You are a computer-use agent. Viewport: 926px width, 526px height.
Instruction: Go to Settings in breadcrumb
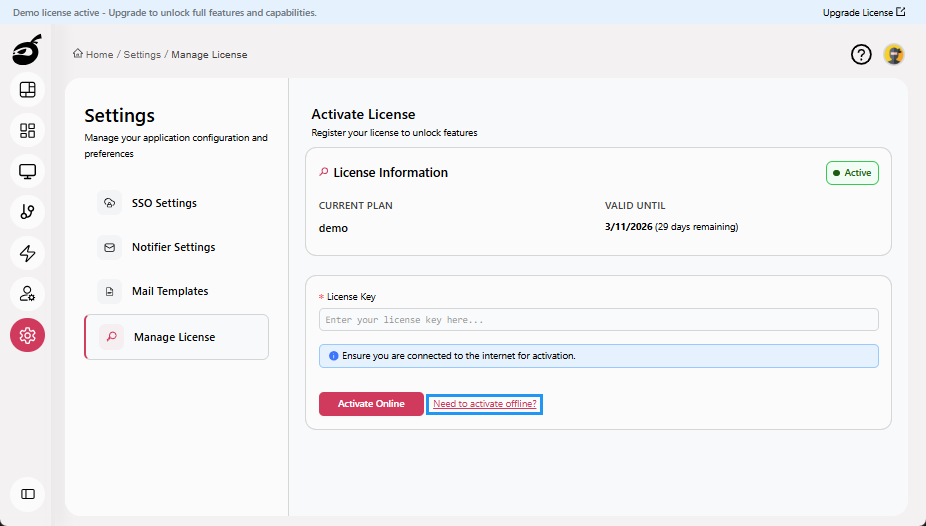[x=142, y=54]
